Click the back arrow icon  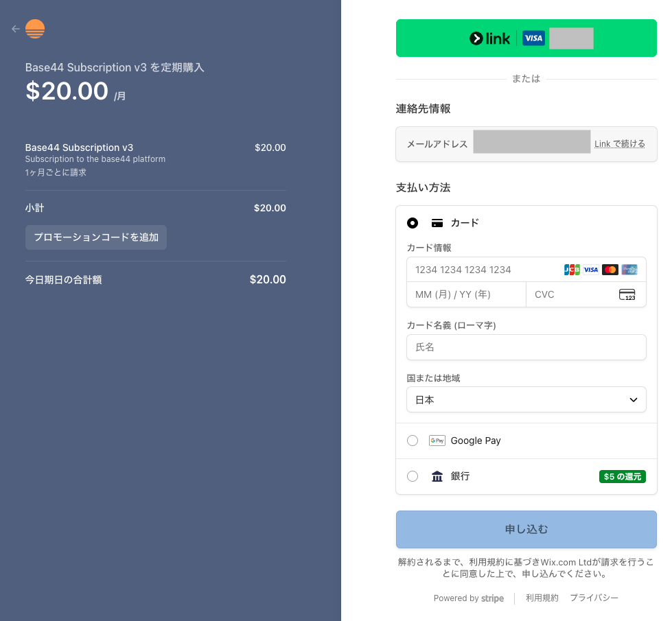tap(16, 29)
